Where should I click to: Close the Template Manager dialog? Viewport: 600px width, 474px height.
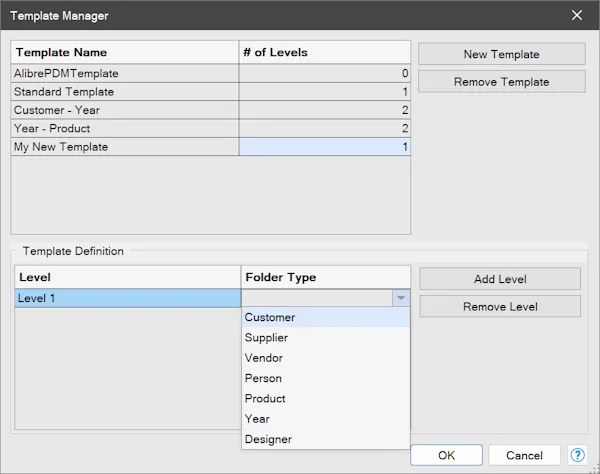(x=577, y=15)
